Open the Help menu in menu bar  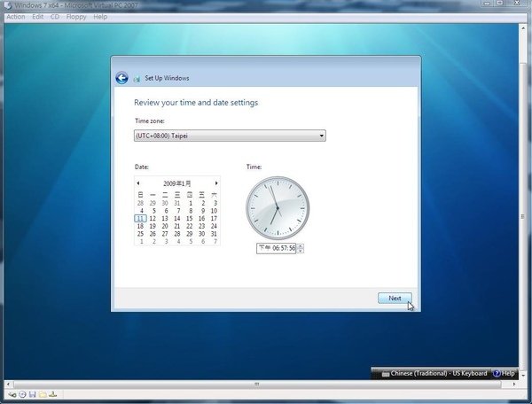click(100, 17)
